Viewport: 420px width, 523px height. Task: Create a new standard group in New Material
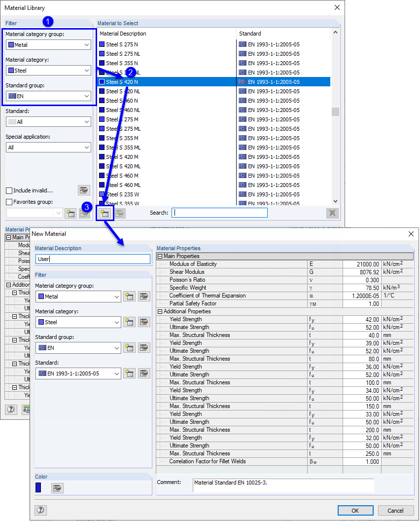tap(129, 347)
